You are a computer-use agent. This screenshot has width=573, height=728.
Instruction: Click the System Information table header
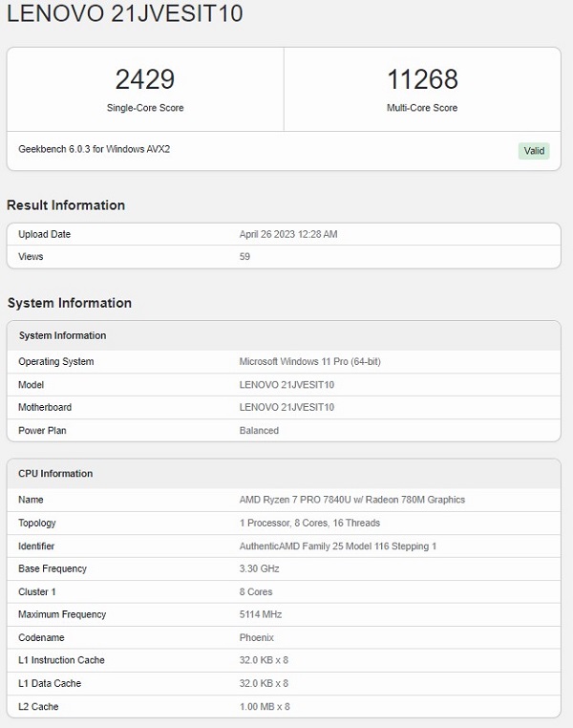tap(63, 335)
